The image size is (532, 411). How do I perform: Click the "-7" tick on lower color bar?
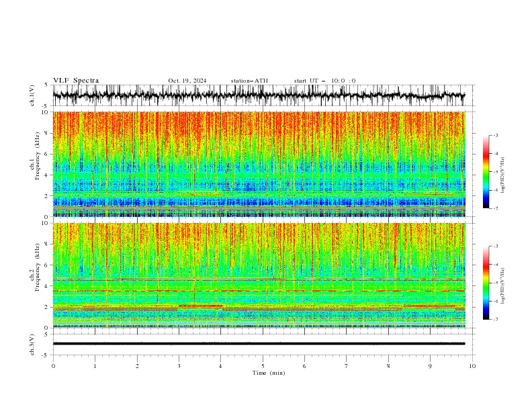(x=495, y=319)
